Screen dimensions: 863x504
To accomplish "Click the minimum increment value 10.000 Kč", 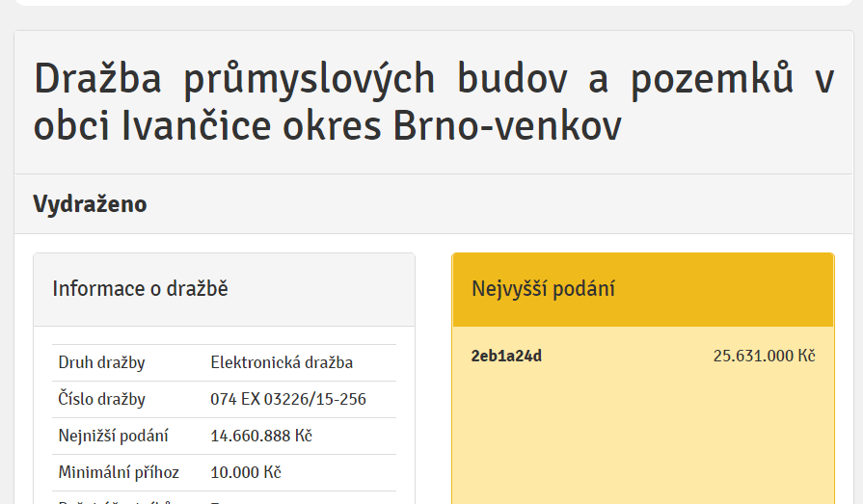I will pos(245,472).
